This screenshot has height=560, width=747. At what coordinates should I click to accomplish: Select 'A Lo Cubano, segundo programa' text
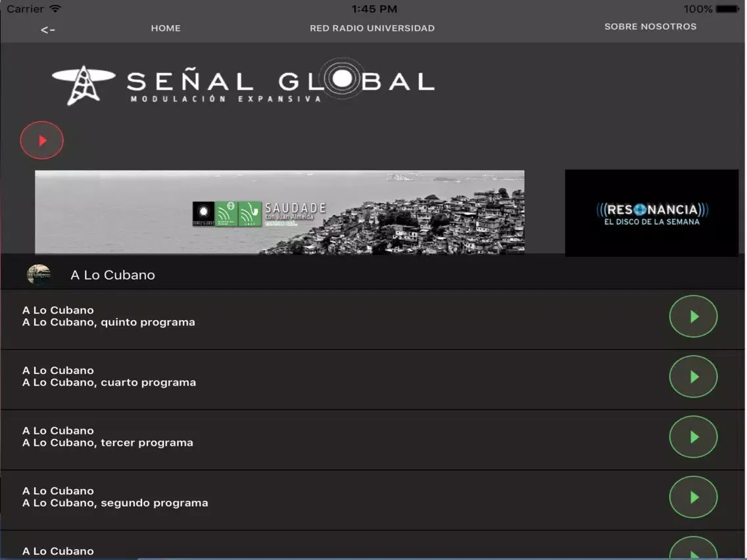coord(115,503)
